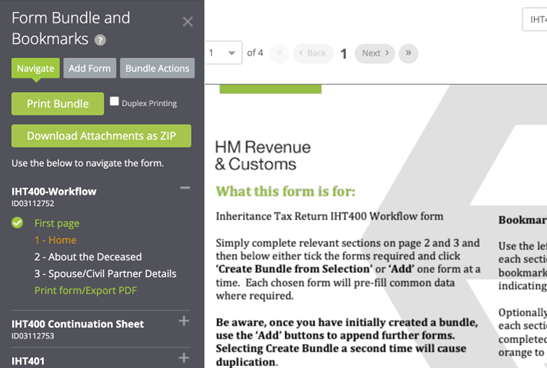Image resolution: width=547 pixels, height=368 pixels.
Task: Click the Next page button
Action: [375, 53]
